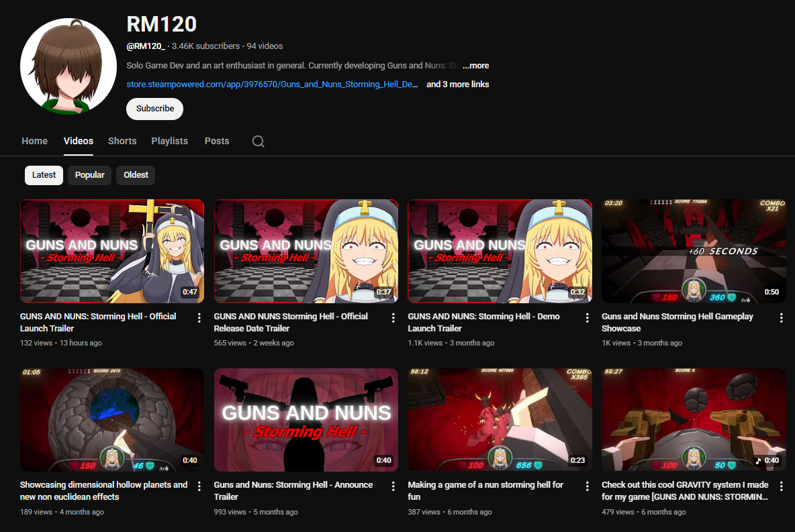Click the '94 videos' count
Screen dimensions: 795x532
click(x=265, y=46)
